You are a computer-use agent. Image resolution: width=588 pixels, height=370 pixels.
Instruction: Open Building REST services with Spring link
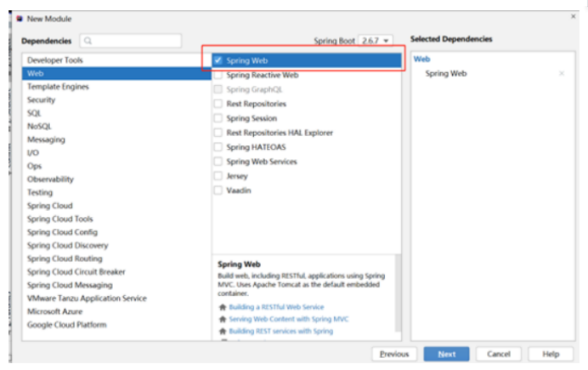(x=281, y=331)
